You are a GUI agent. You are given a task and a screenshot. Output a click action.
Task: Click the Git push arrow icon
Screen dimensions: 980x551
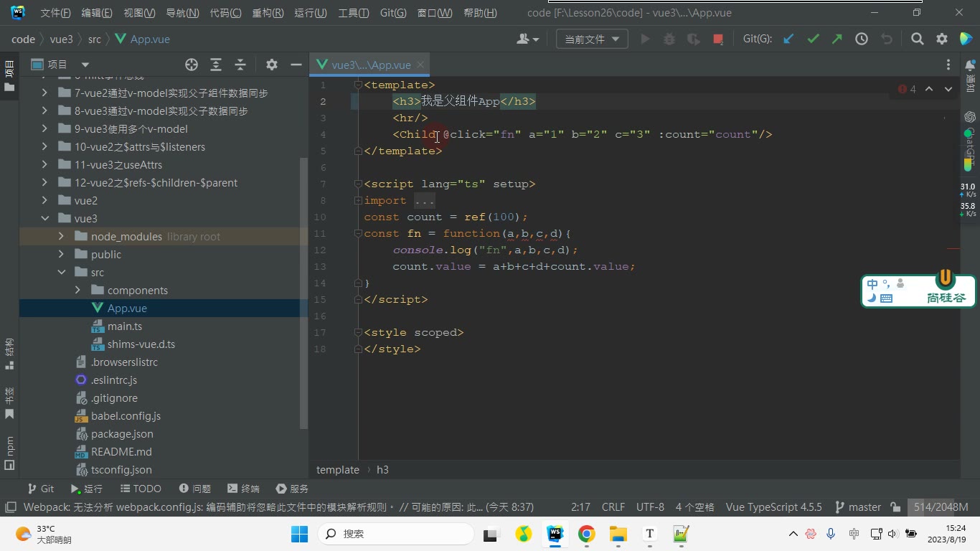837,39
